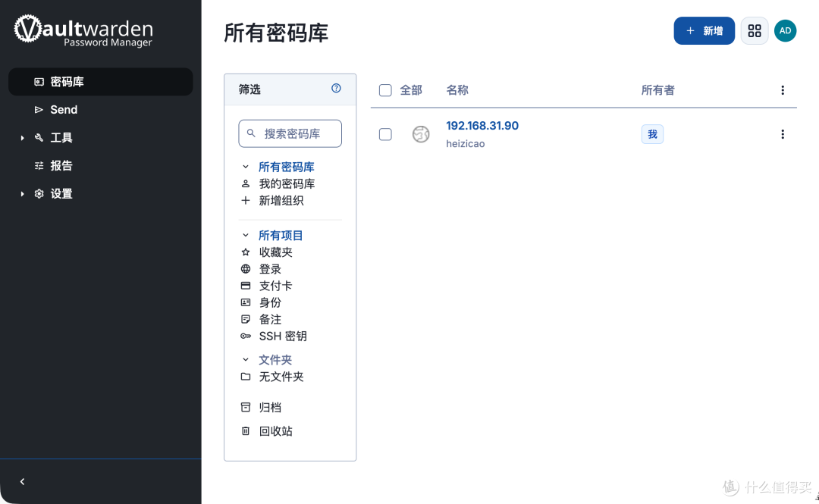Click the 筛选 panel heading
The width and height of the screenshot is (819, 504).
point(249,89)
